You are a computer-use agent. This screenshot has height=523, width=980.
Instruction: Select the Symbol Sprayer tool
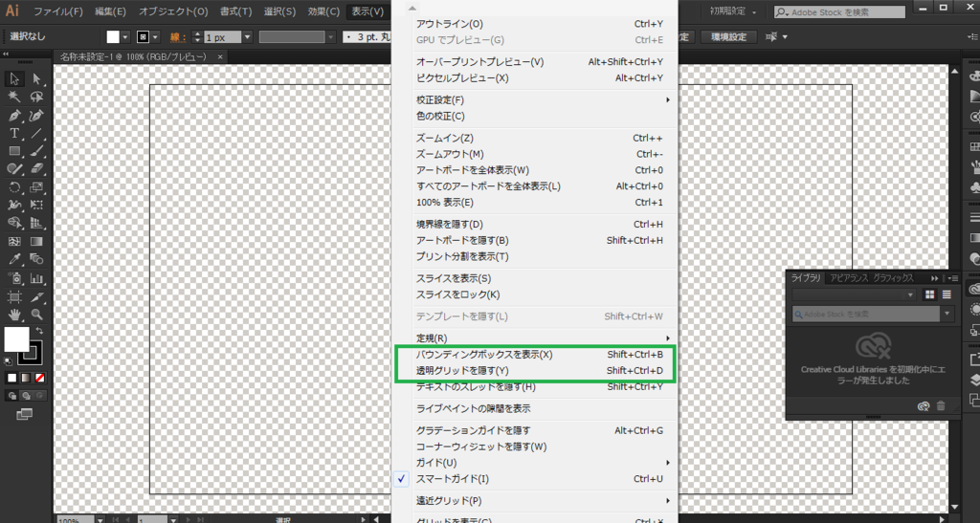click(14, 277)
